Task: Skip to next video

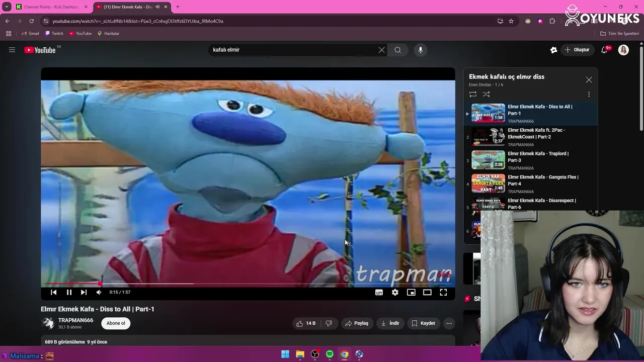Action: coord(84,292)
